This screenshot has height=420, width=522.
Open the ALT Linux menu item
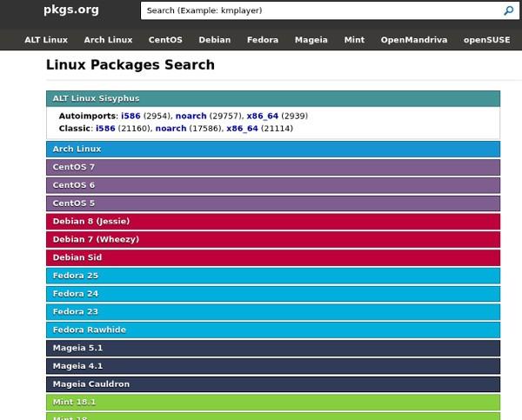pos(46,40)
